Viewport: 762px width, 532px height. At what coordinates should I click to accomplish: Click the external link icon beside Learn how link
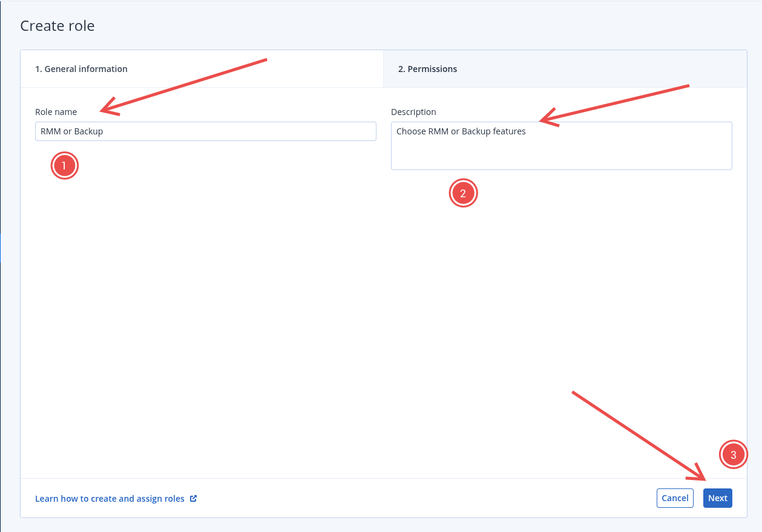(193, 498)
